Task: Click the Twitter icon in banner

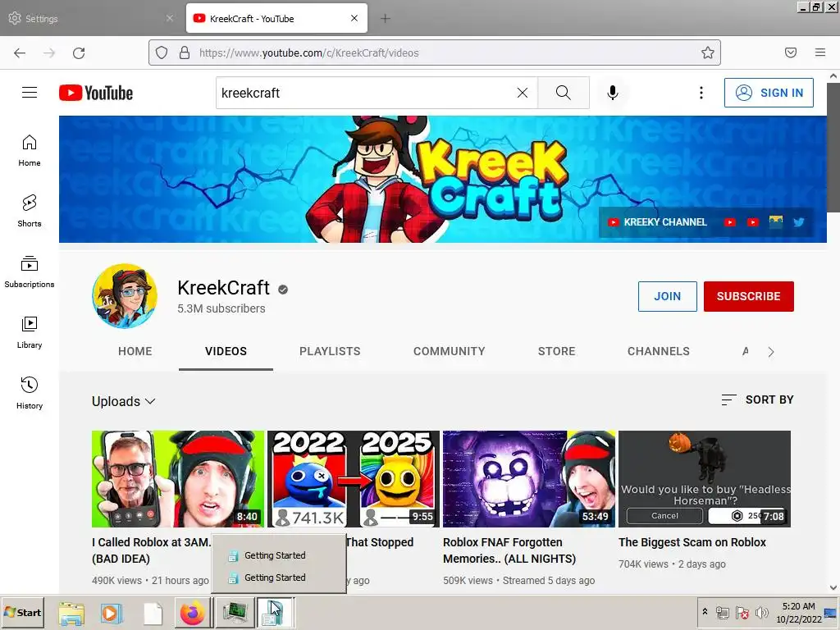Action: (799, 222)
